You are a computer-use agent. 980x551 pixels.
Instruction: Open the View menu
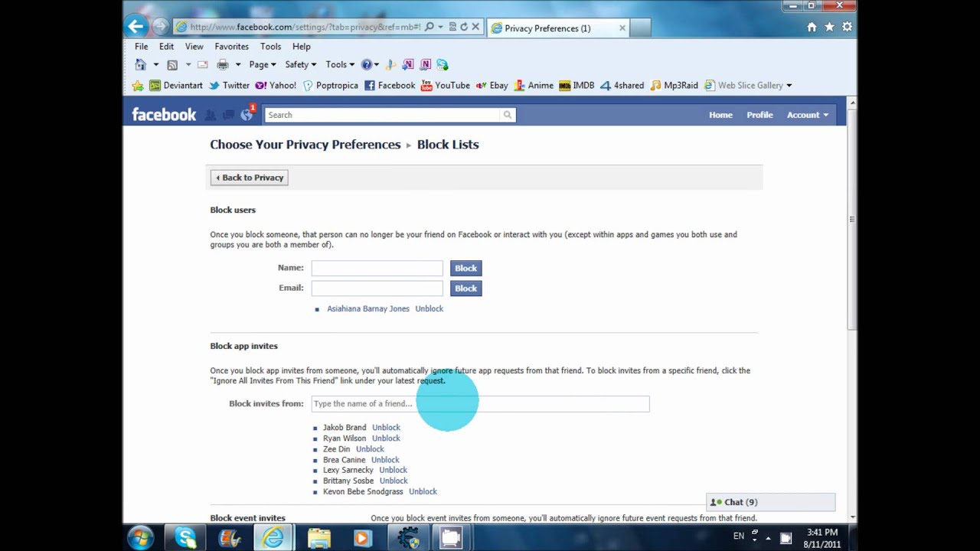pos(194,46)
